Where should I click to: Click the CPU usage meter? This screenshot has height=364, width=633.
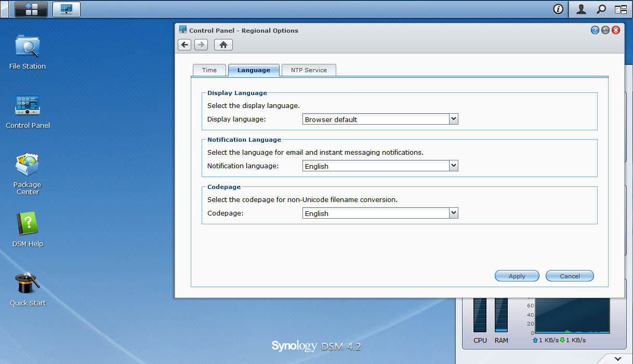[x=480, y=315]
